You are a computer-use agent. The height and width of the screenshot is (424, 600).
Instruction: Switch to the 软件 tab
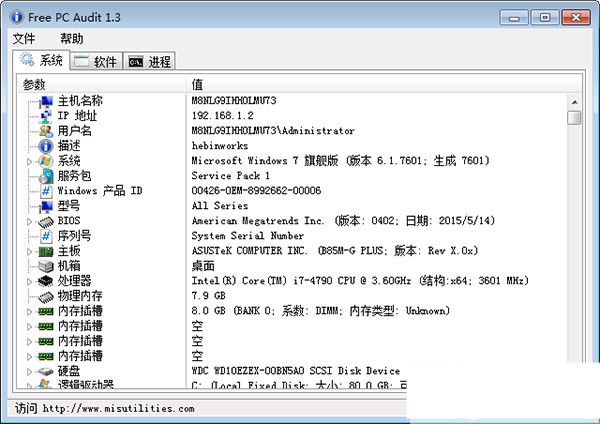[96, 61]
